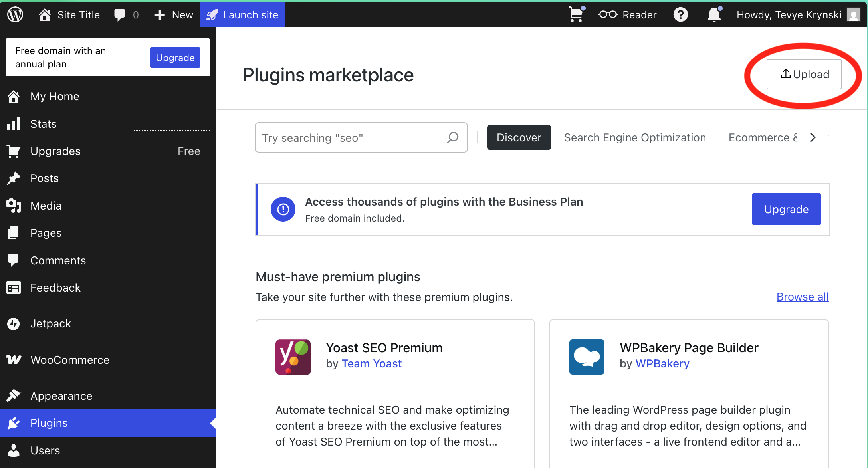Click the Upload plugin button

(804, 74)
